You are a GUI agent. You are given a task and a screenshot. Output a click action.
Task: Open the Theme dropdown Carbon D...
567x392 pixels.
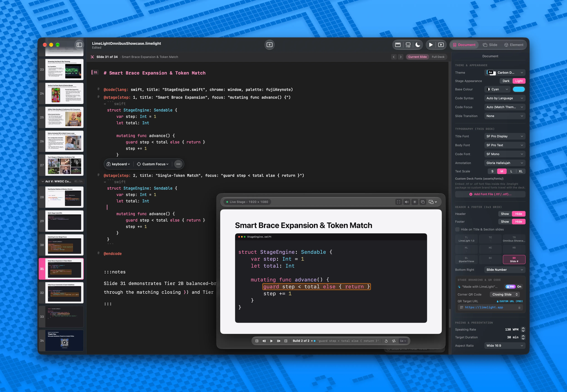pos(505,72)
